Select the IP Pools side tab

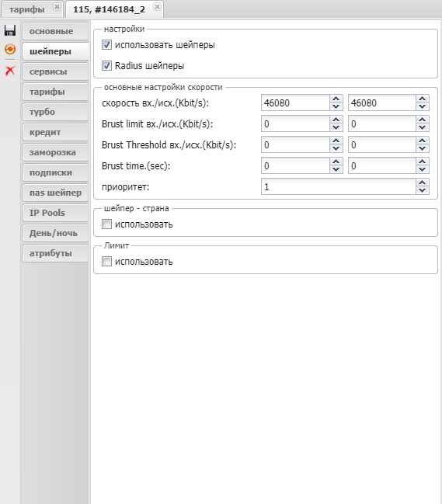pyautogui.click(x=55, y=213)
